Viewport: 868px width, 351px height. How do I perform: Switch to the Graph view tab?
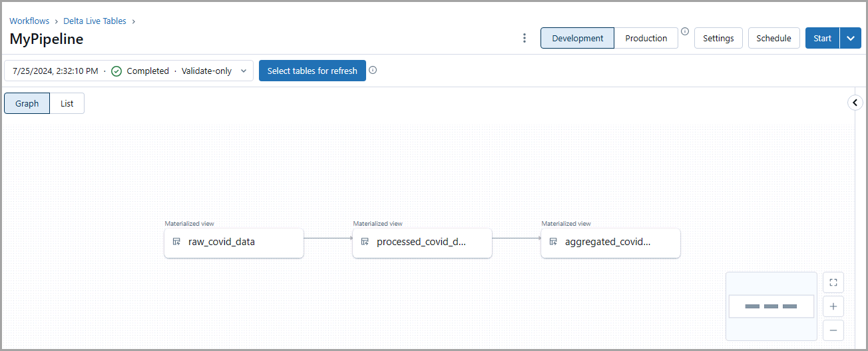click(x=27, y=103)
